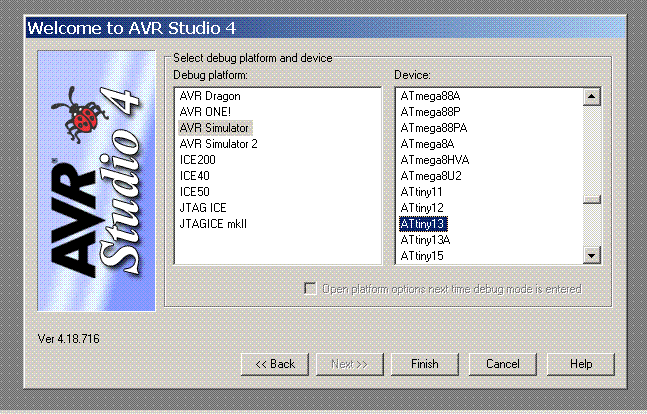Screen dimensions: 647x414
Task: Open Help for the wizard
Action: pos(581,364)
